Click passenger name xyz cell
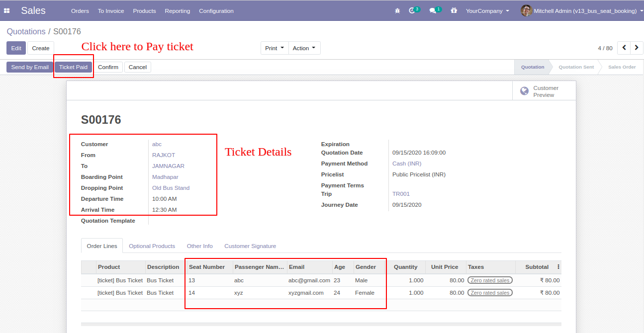 260,293
